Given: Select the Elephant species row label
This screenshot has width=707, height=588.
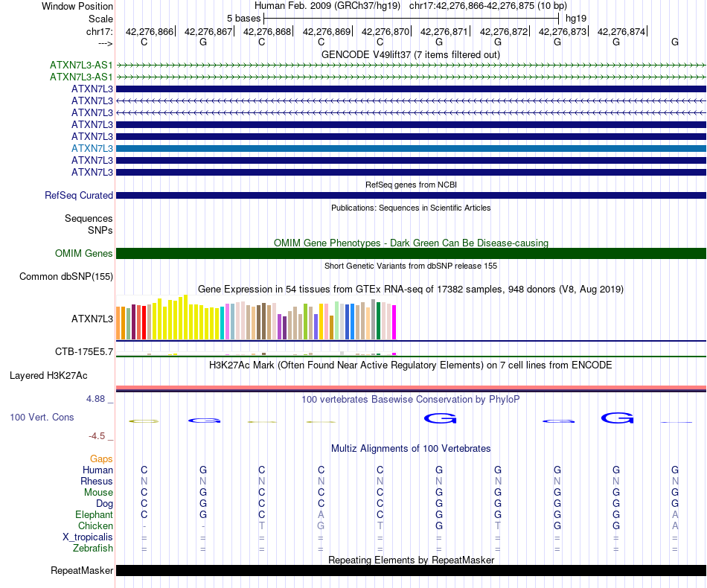Looking at the screenshot, I should pos(94,514).
